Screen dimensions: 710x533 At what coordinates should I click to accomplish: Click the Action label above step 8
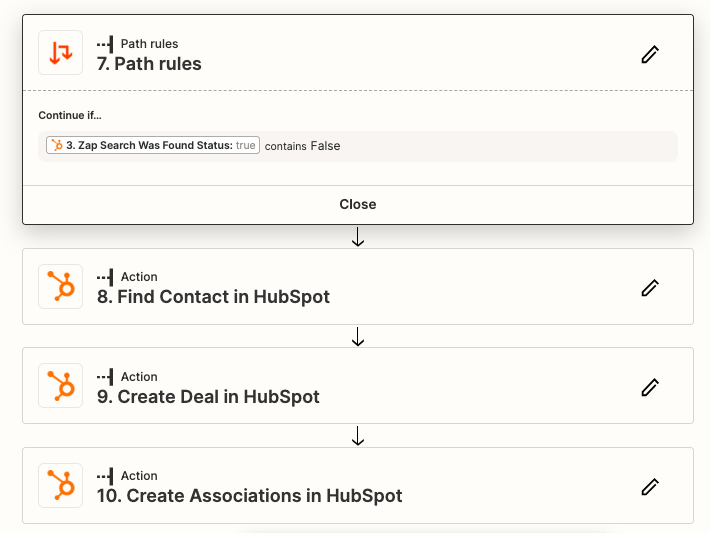(139, 277)
